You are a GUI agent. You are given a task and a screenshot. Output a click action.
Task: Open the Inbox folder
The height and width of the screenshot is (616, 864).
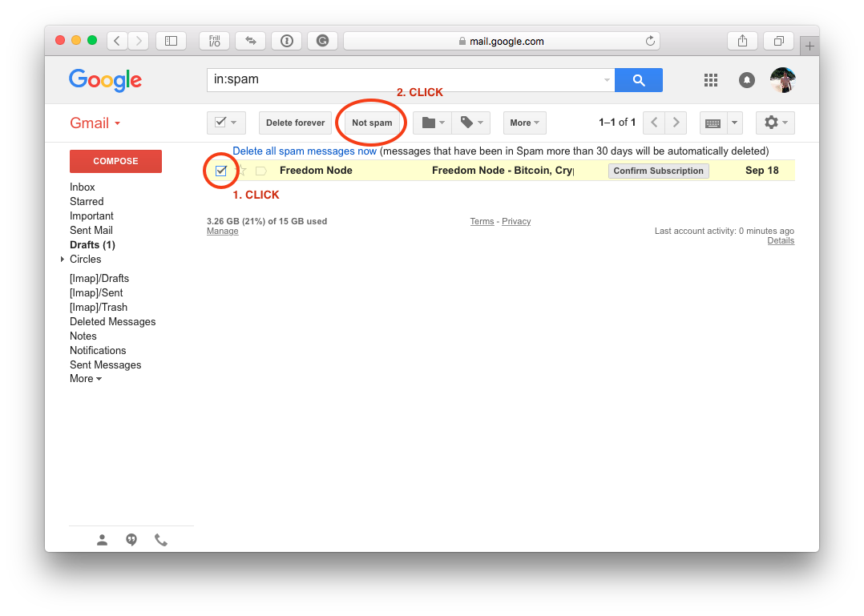(x=82, y=187)
